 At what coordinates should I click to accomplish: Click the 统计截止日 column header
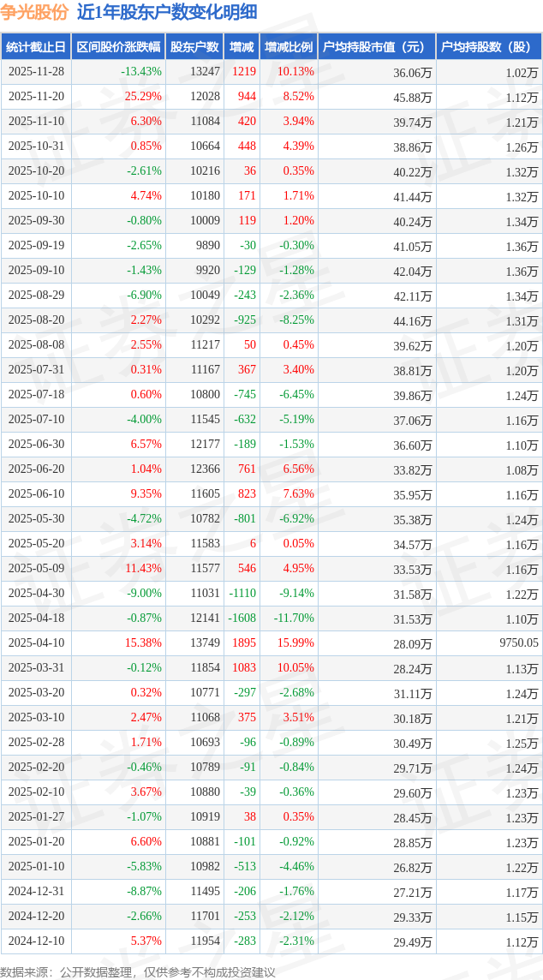(35, 47)
